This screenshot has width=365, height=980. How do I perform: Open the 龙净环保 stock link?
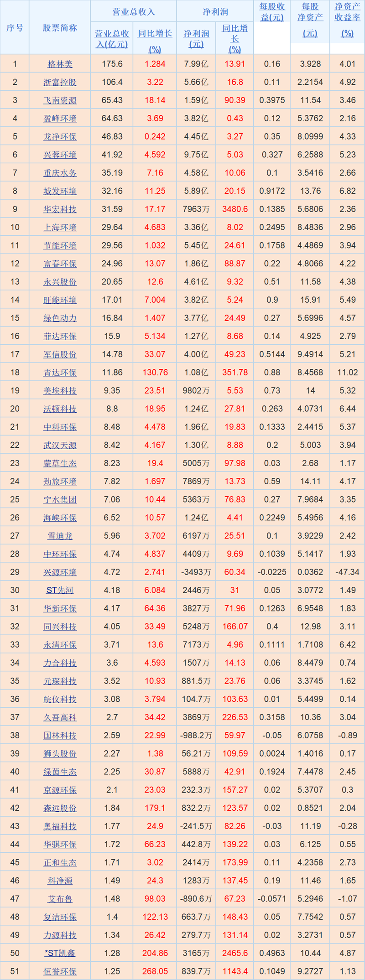pos(60,137)
